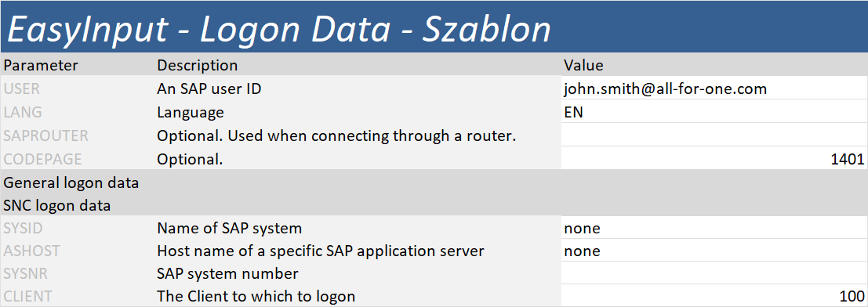
Task: Select the SYSID value cell showing none
Action: pyautogui.click(x=714, y=227)
